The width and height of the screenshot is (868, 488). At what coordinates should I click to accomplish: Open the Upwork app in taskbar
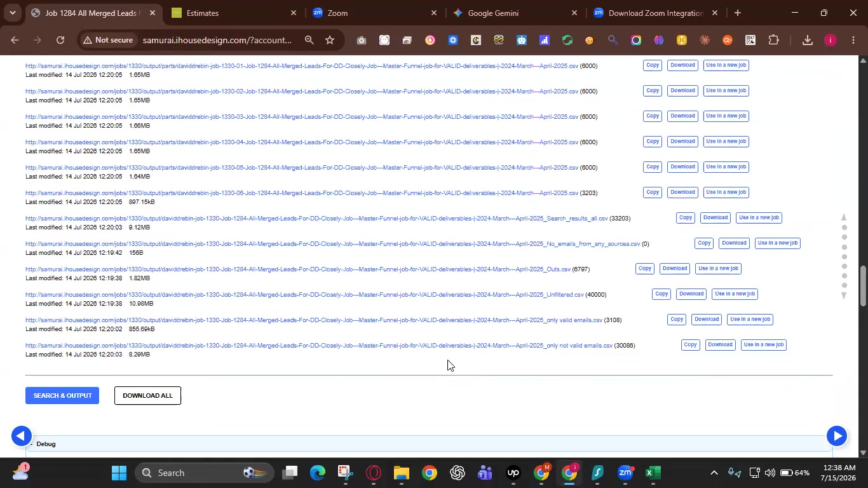[x=513, y=473]
